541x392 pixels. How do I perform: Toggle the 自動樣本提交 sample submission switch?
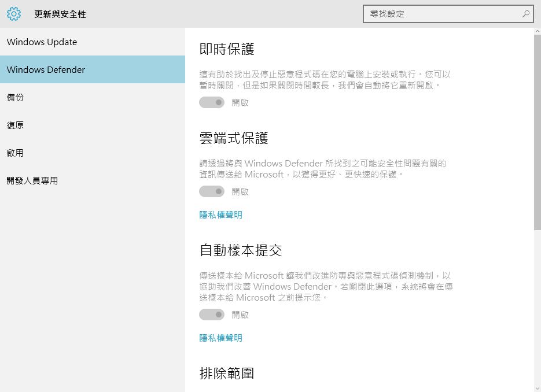pyautogui.click(x=212, y=315)
